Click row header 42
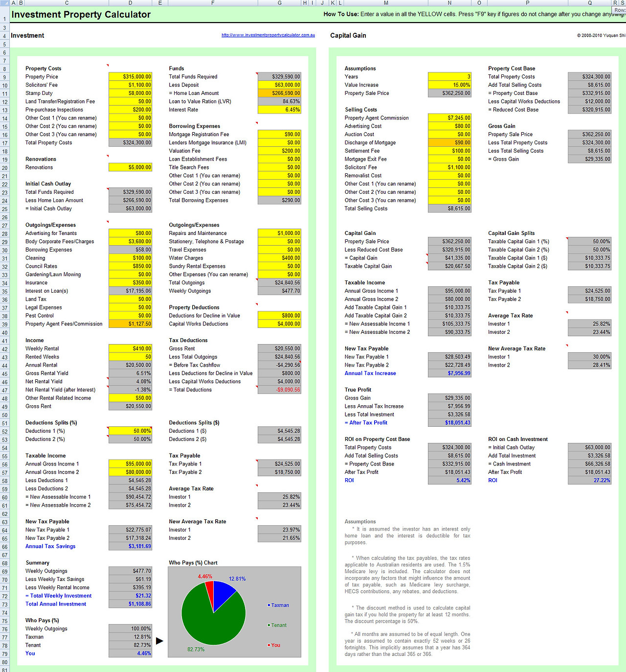Viewport: 626px width, 672px height. (4, 349)
